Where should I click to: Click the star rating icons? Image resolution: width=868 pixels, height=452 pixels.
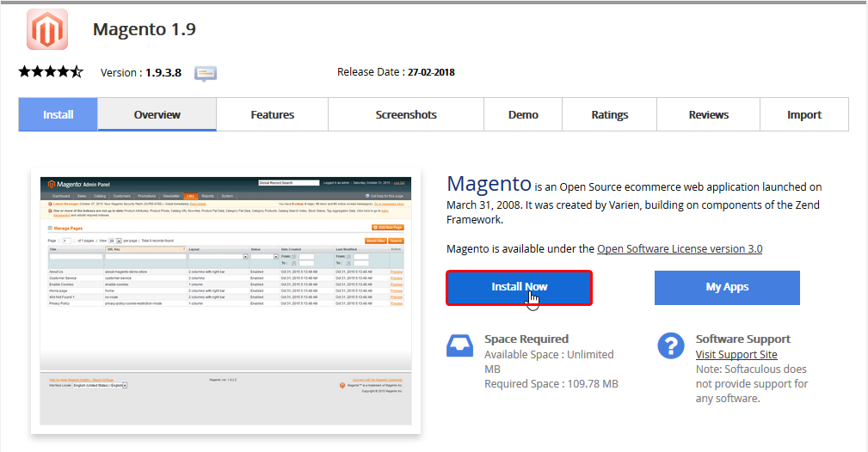tap(51, 72)
